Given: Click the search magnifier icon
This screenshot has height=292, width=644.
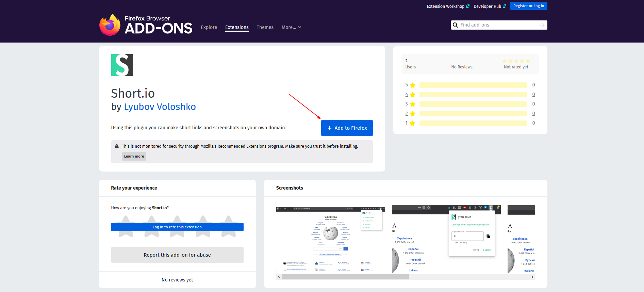Looking at the screenshot, I should [x=456, y=25].
